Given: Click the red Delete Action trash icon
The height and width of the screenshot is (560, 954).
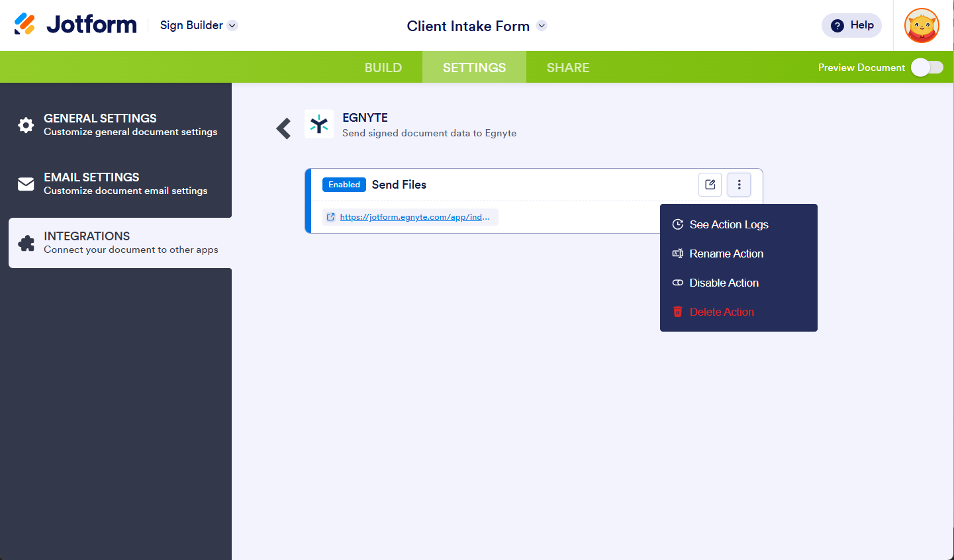Looking at the screenshot, I should [x=678, y=312].
